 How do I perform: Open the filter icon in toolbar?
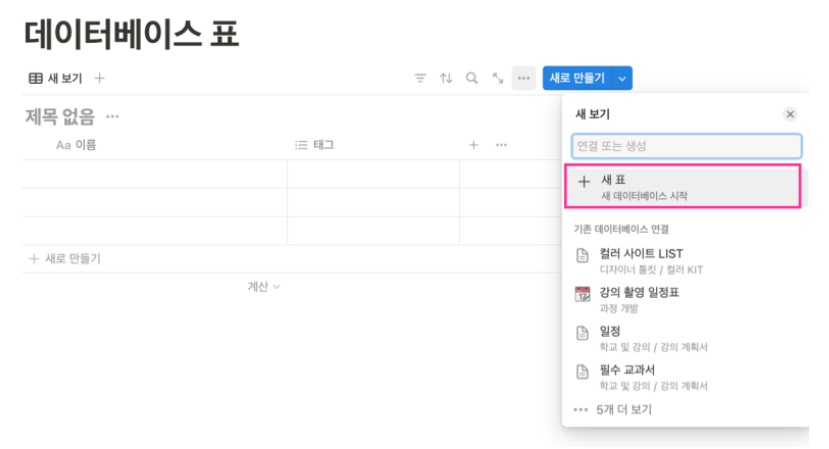coord(420,78)
